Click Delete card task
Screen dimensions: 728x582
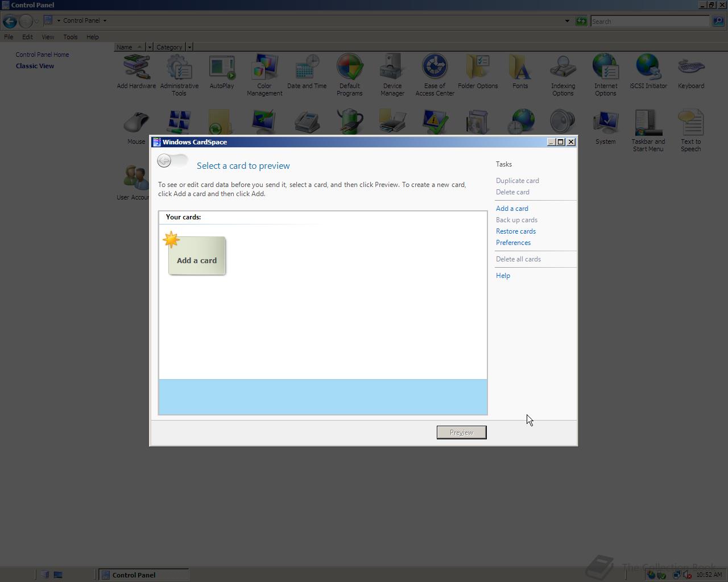[512, 192]
